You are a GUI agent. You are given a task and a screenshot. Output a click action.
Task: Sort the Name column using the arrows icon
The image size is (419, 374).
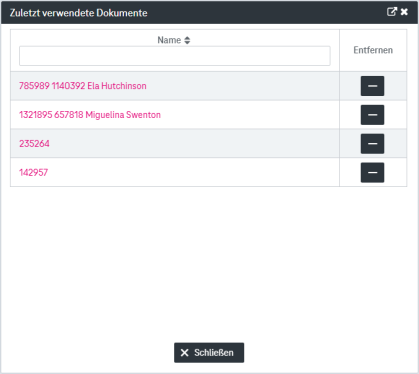pyautogui.click(x=187, y=40)
